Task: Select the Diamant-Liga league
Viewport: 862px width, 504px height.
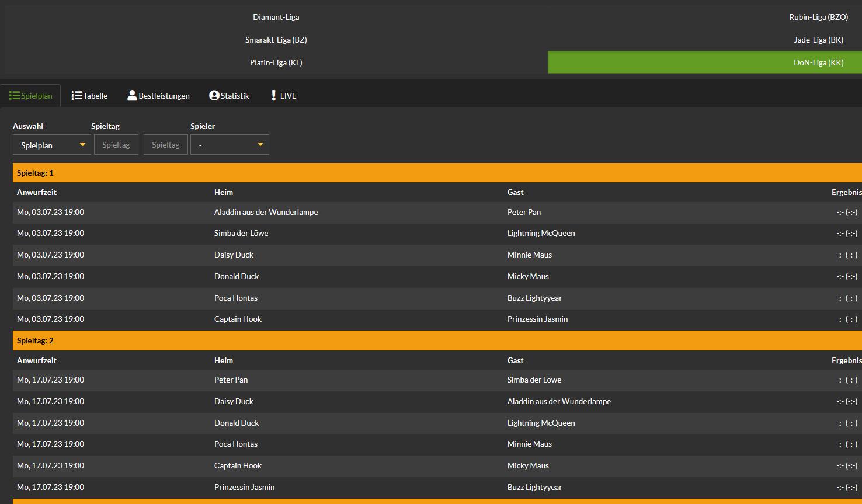Action: click(276, 18)
